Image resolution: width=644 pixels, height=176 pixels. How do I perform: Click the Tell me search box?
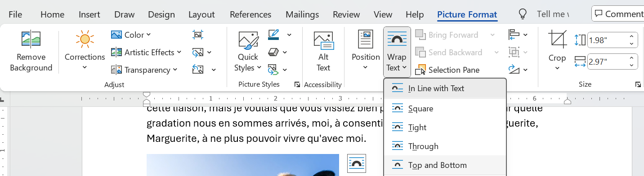[553, 14]
